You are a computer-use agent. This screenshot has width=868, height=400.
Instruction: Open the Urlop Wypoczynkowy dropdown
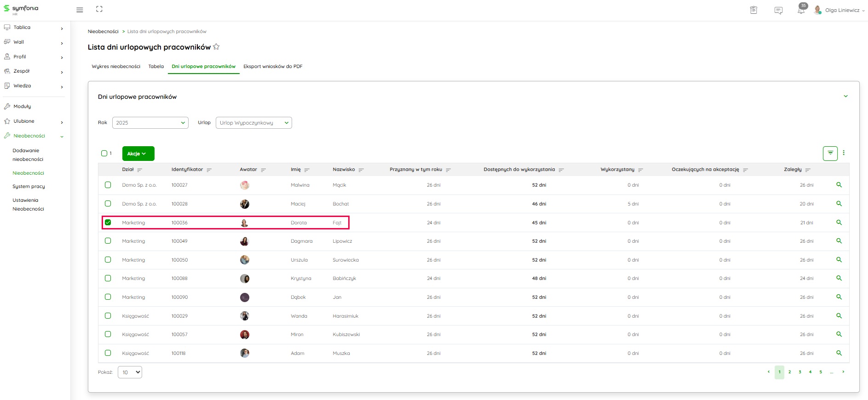253,123
